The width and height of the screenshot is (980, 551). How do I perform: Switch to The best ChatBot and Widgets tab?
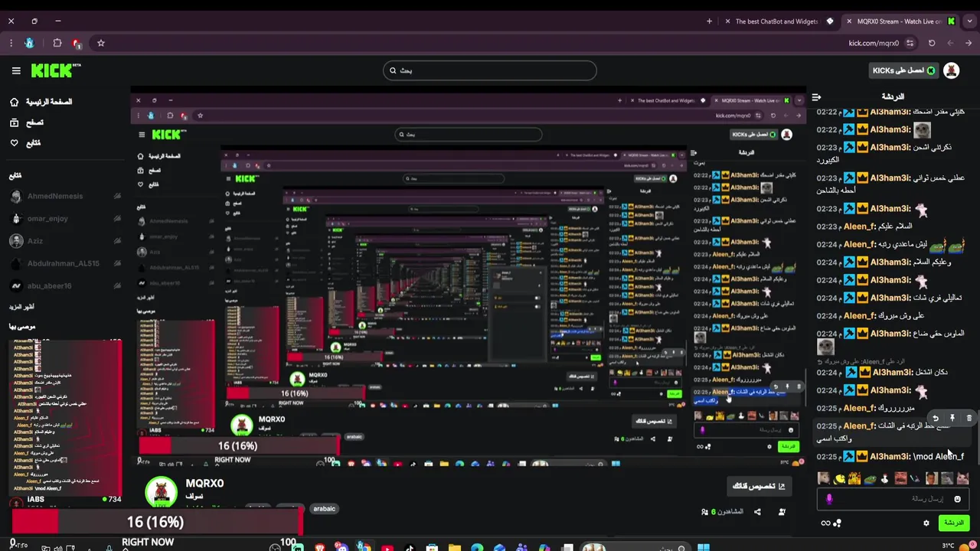point(776,21)
